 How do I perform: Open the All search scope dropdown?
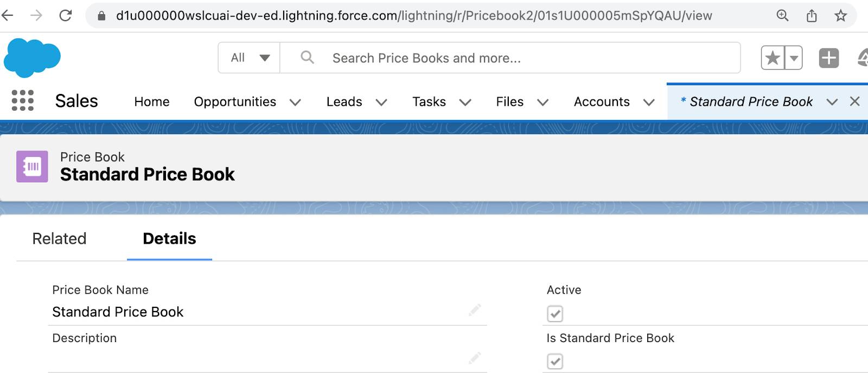pyautogui.click(x=250, y=58)
